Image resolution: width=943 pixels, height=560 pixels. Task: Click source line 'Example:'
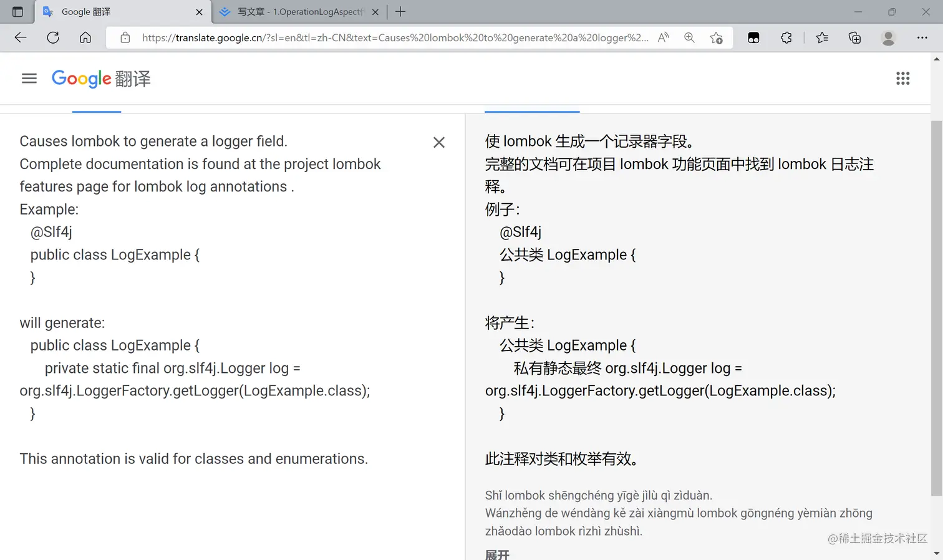click(x=49, y=210)
